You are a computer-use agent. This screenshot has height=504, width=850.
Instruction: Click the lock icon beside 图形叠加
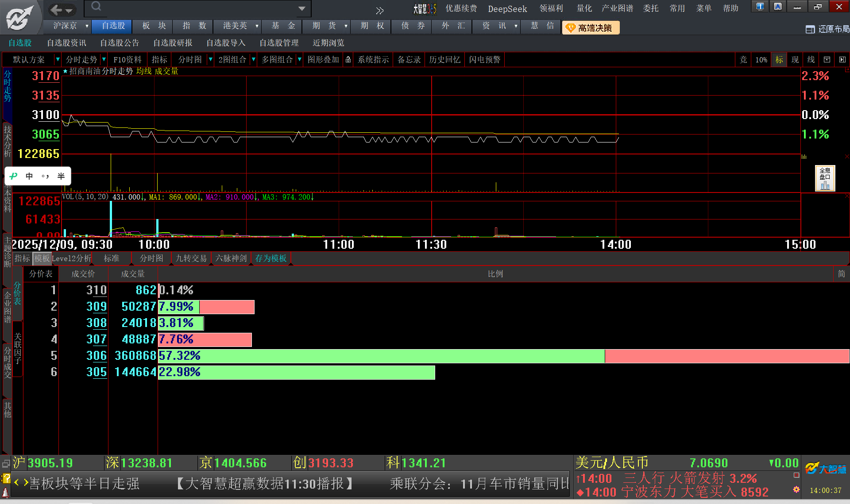click(x=348, y=60)
